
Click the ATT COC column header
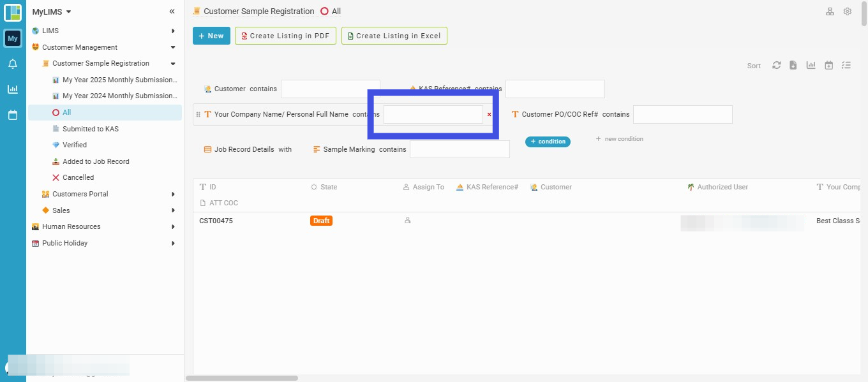coord(219,203)
